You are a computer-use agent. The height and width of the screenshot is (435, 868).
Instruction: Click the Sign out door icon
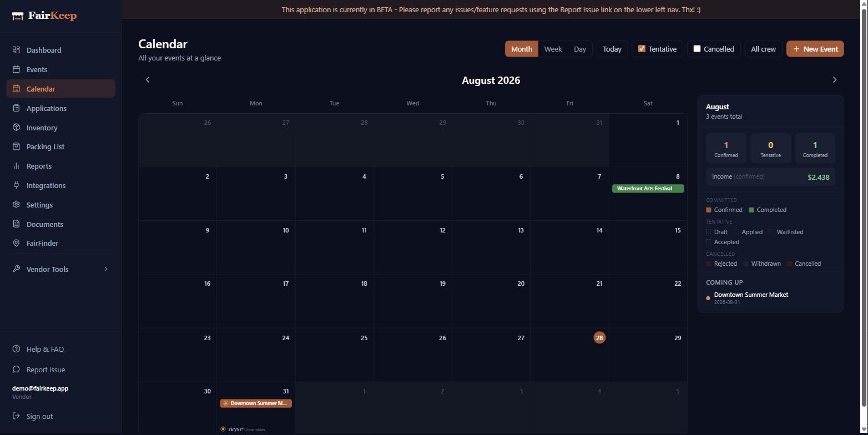tap(16, 416)
